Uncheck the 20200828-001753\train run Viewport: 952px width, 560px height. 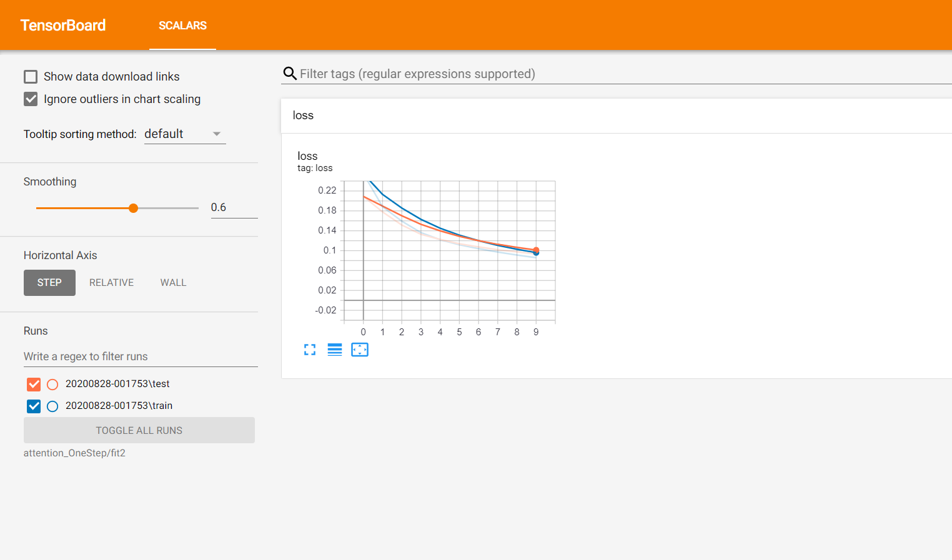[33, 406]
